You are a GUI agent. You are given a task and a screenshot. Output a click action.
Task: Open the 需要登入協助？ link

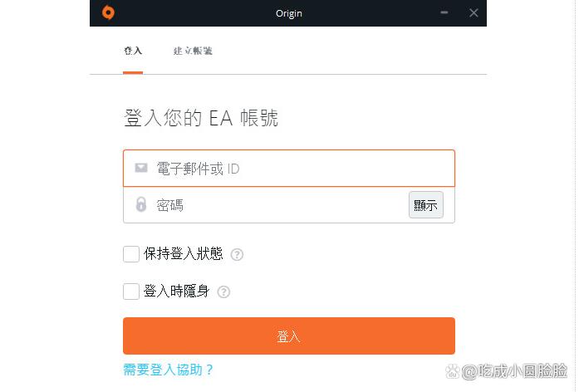point(168,370)
